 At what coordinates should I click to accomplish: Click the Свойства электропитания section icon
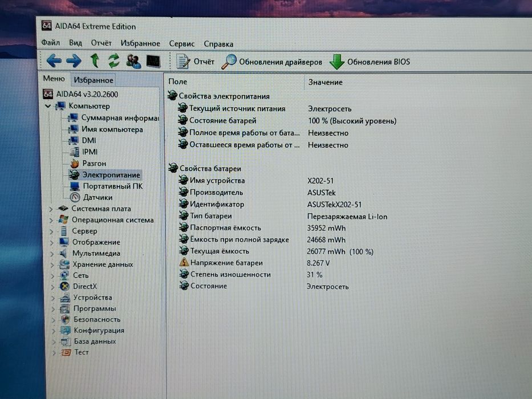point(172,96)
